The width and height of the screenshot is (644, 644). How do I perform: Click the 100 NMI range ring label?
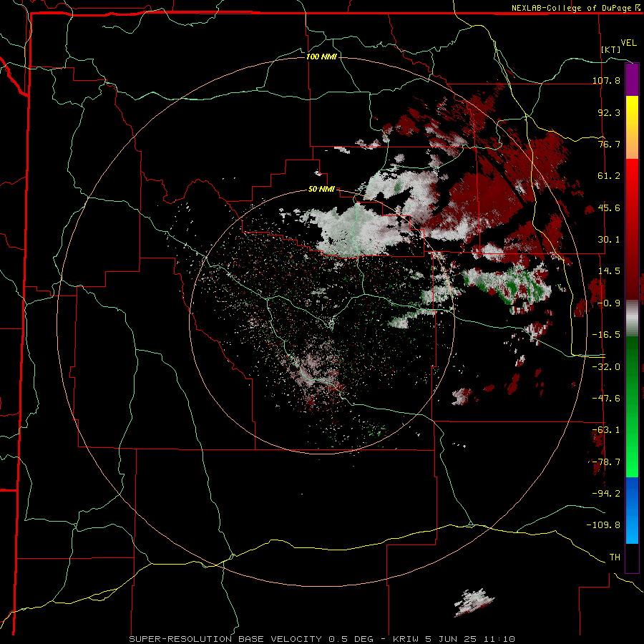[321, 57]
